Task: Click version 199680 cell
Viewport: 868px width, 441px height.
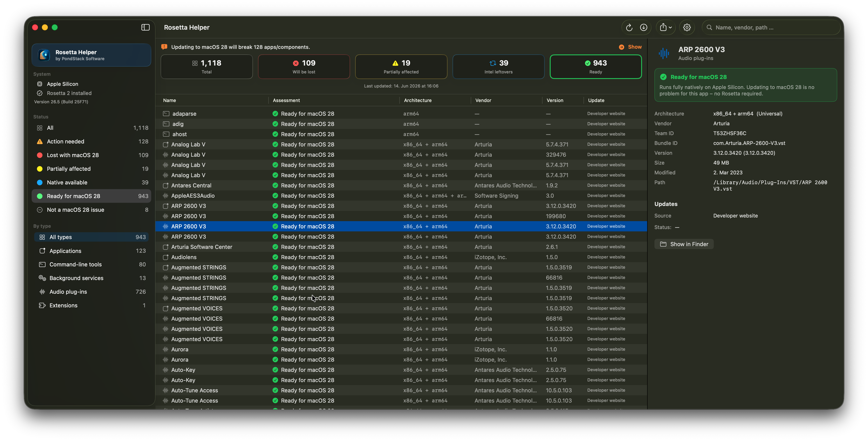Action: click(x=556, y=216)
